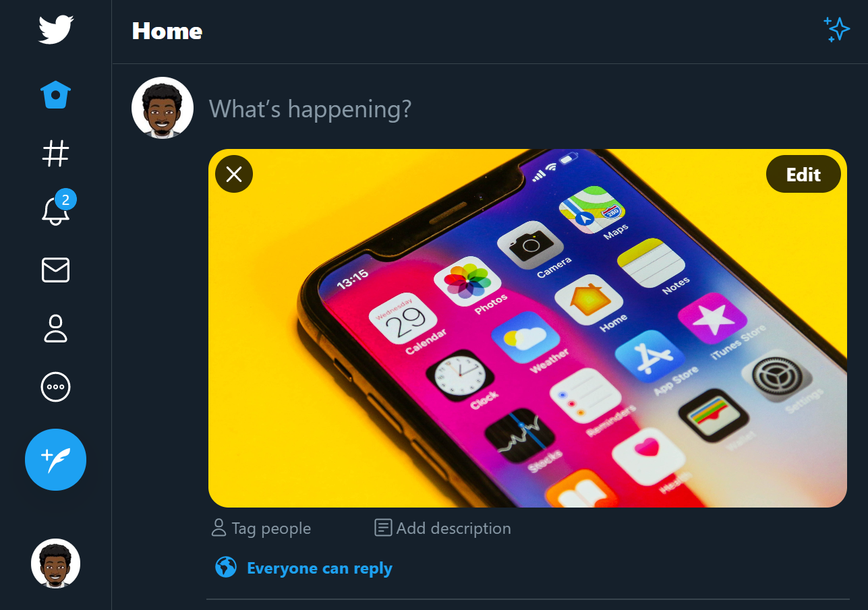The image size is (868, 610).
Task: Open the More circle menu
Action: [x=56, y=387]
